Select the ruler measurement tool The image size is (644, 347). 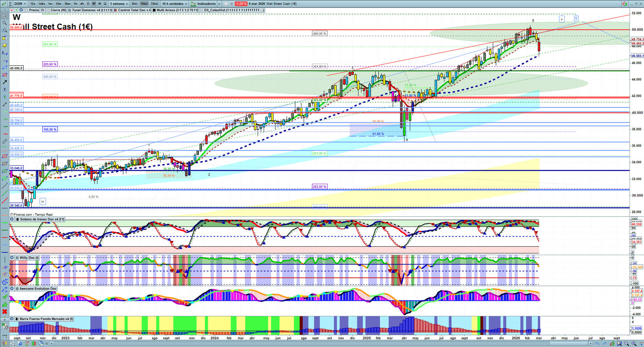point(4,141)
